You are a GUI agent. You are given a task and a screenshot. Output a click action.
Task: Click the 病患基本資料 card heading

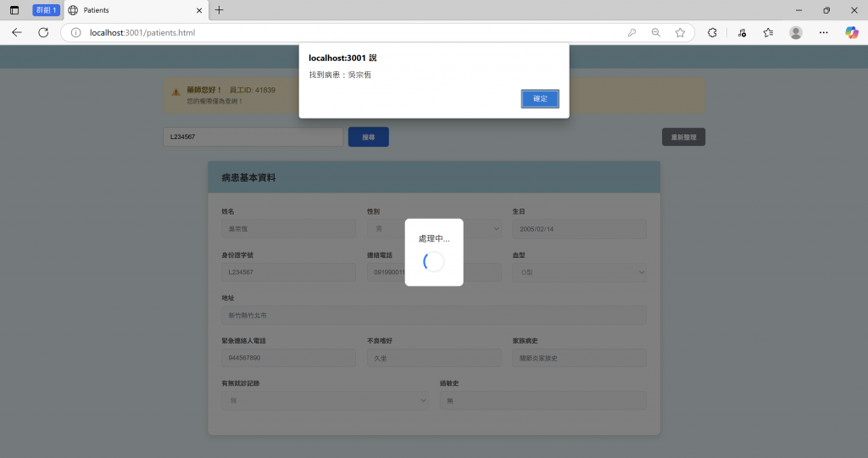pos(248,178)
